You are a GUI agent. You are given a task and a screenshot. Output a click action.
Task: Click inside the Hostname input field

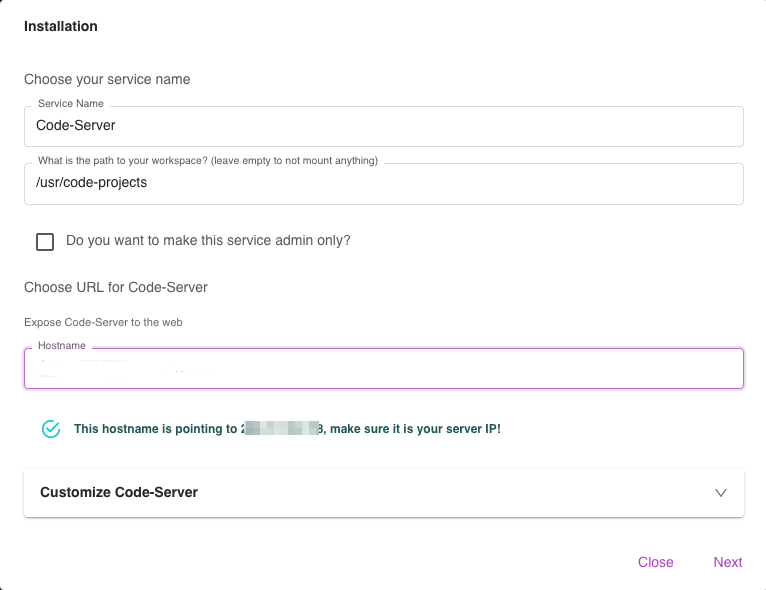383,369
